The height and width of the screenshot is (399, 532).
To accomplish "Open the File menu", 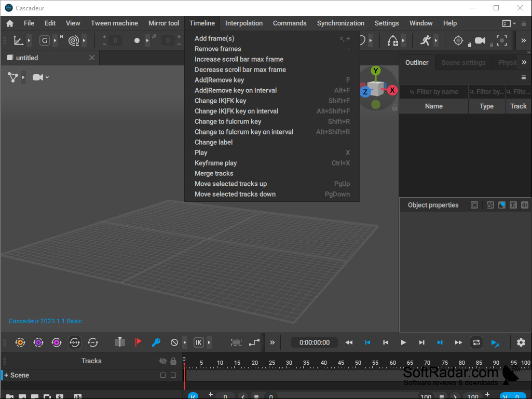I will [29, 23].
